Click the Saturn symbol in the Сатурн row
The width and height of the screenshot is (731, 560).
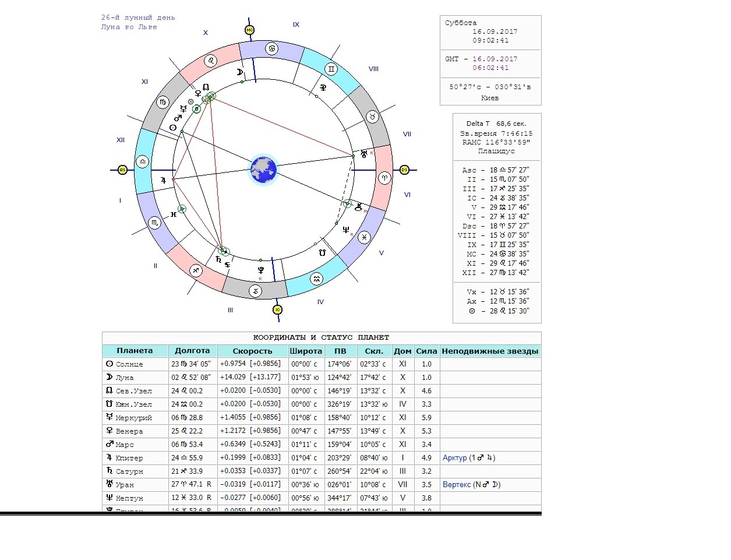[x=109, y=471]
